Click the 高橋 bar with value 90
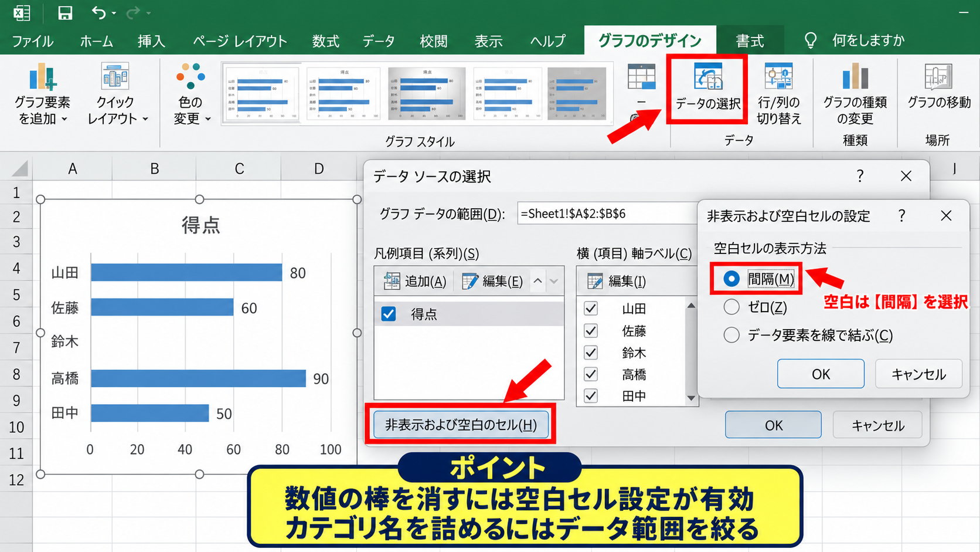The image size is (980, 552). tap(198, 378)
